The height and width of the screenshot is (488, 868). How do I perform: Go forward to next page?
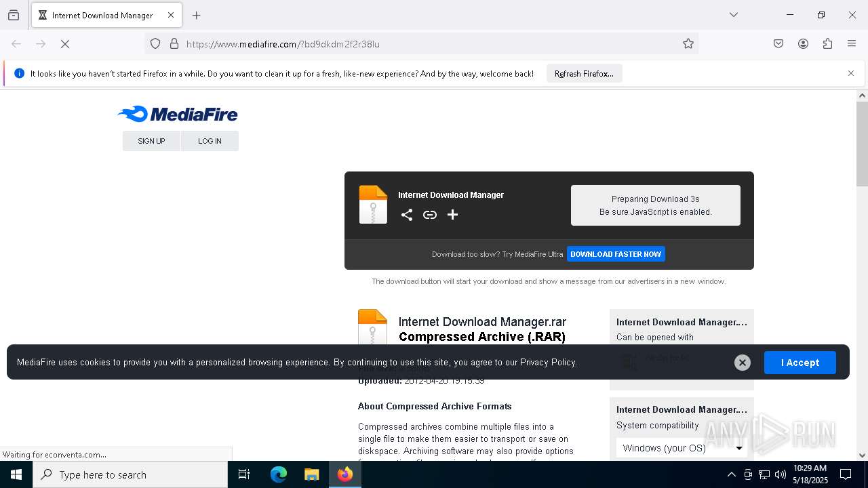point(41,44)
